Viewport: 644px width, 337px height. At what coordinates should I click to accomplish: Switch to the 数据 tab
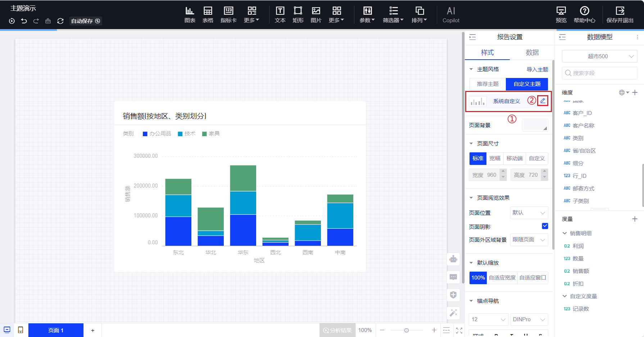pyautogui.click(x=532, y=52)
